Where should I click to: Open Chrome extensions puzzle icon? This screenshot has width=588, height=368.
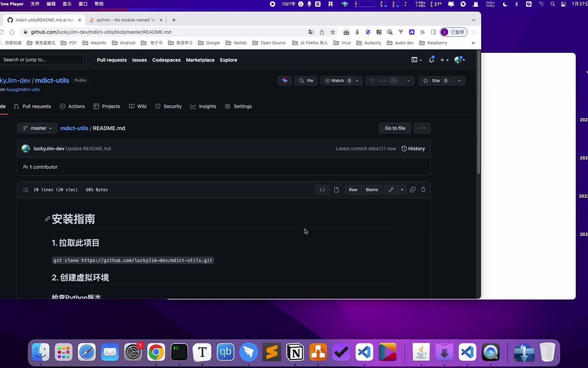click(423, 32)
